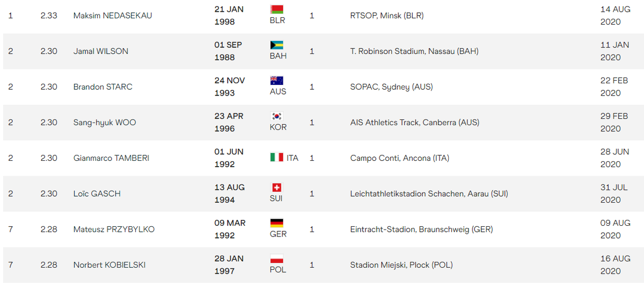Viewport: 644px width, 286px height.
Task: Click the Italy flag icon
Action: (x=276, y=158)
